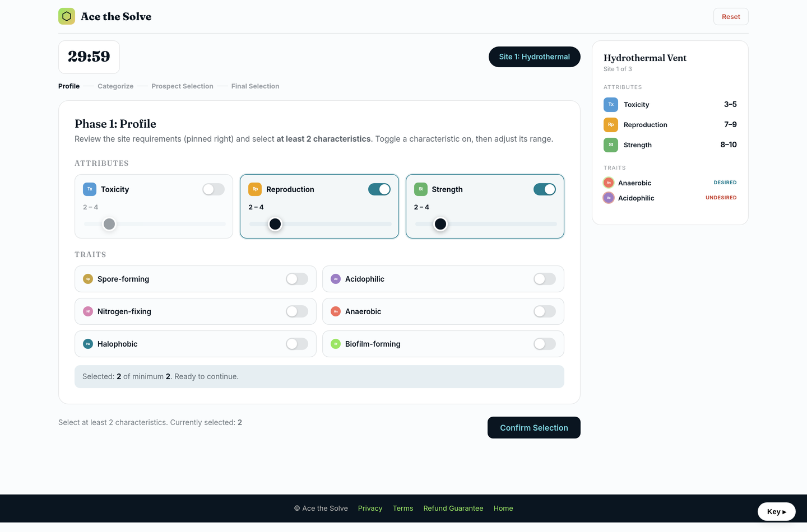Toggle on Nitrogen-fixing trait
807x532 pixels.
pyautogui.click(x=297, y=311)
